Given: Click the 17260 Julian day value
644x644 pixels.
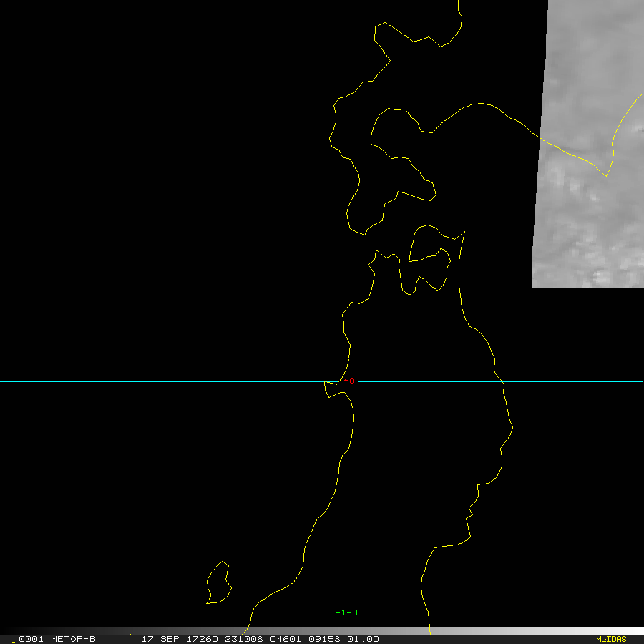Looking at the screenshot, I should coord(202,639).
